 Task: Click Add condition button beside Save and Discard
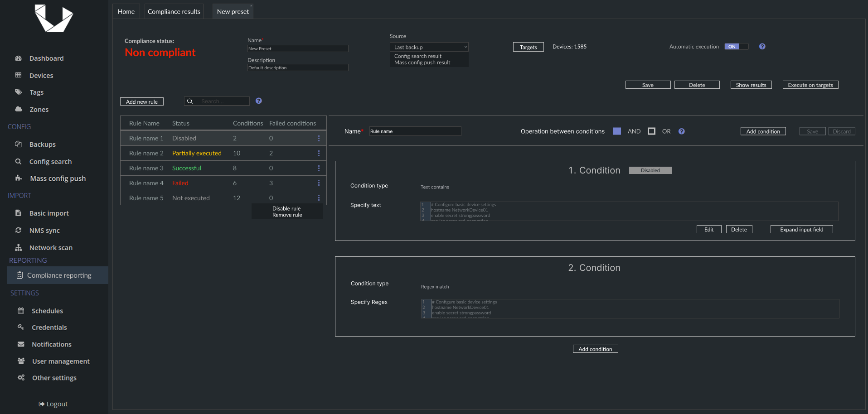(763, 131)
